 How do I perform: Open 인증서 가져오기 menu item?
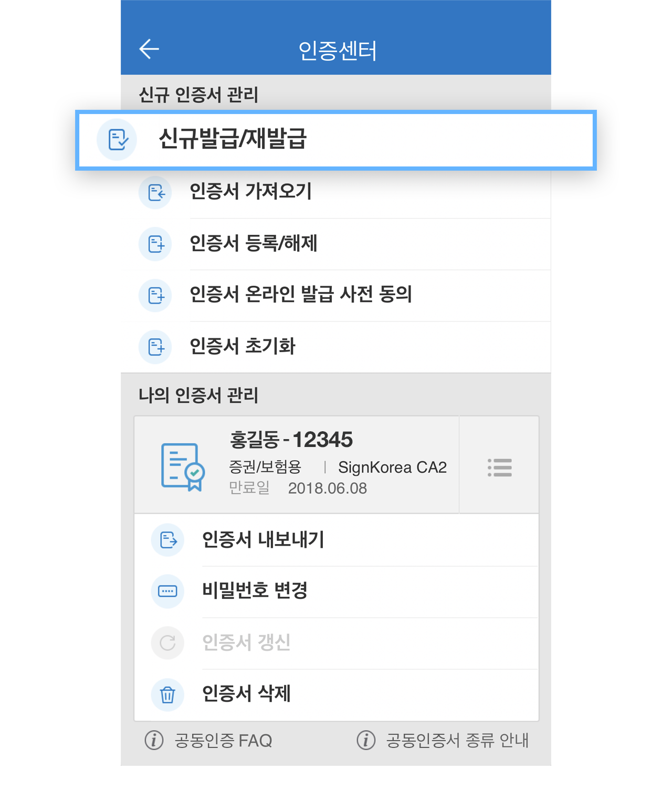tap(336, 192)
